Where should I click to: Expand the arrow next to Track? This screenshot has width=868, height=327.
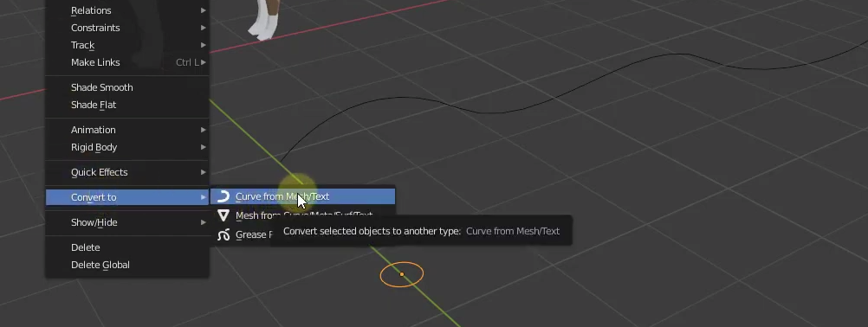tap(204, 45)
